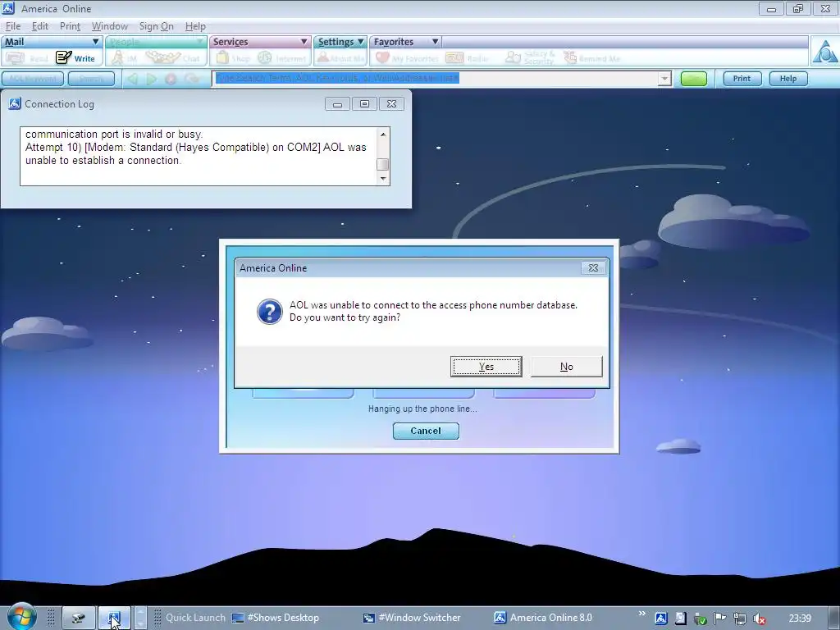Click the reload navigation icon
The image size is (840, 630).
click(x=191, y=79)
